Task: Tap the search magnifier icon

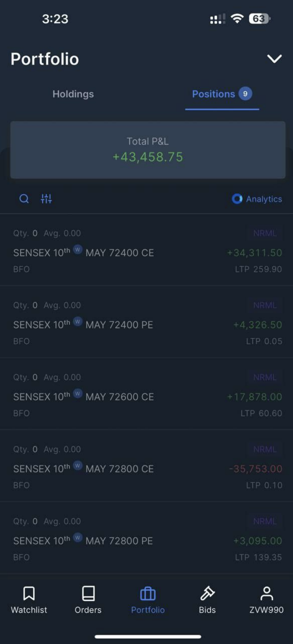Action: pos(24,199)
